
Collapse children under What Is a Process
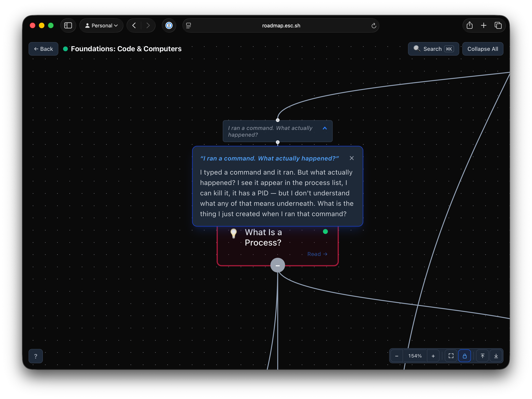[x=277, y=265]
